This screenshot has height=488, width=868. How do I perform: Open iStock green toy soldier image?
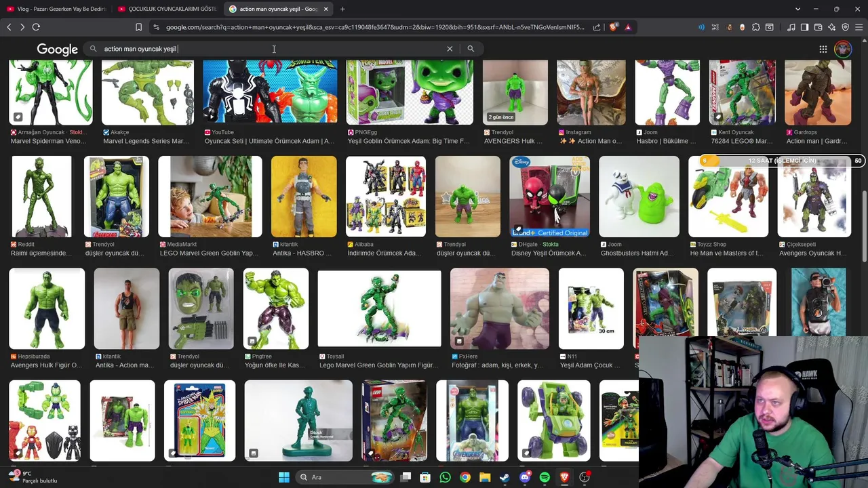pos(298,421)
